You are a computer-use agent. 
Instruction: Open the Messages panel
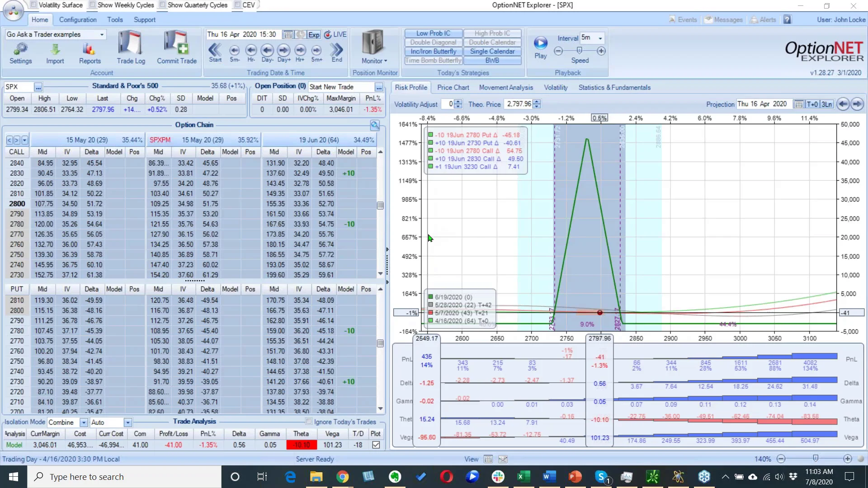point(724,20)
